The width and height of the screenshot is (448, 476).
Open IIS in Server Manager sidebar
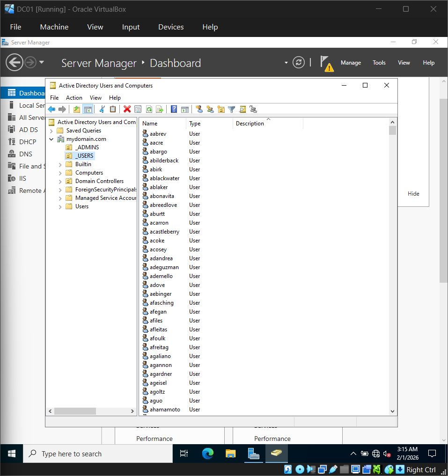click(23, 178)
